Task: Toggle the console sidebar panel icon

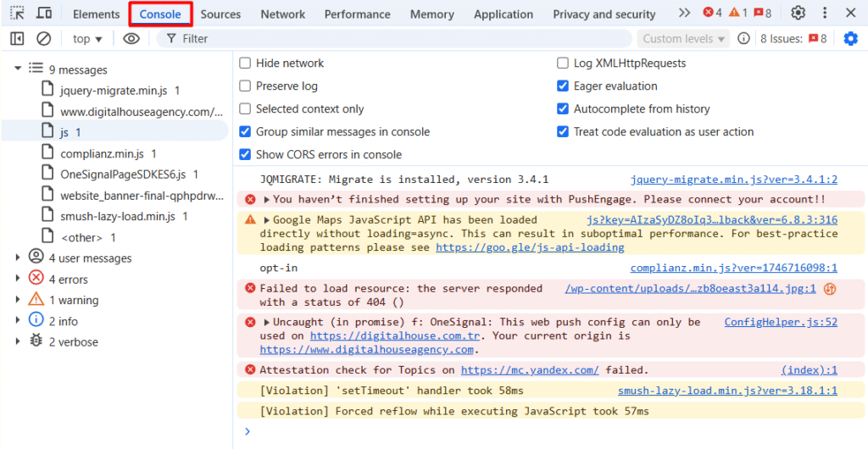Action: pyautogui.click(x=17, y=39)
